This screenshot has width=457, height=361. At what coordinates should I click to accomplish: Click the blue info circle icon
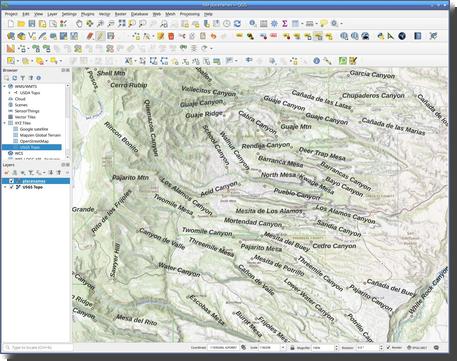316,61
